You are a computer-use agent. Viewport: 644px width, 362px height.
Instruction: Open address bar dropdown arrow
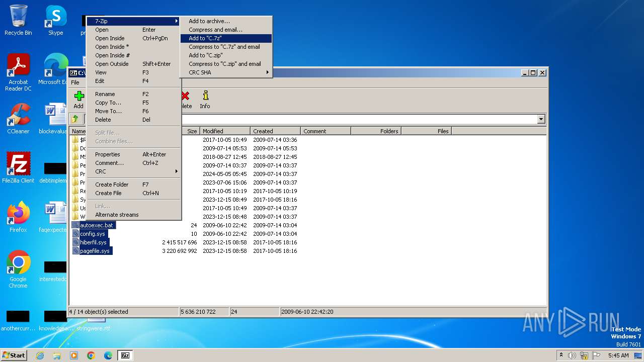tap(541, 119)
